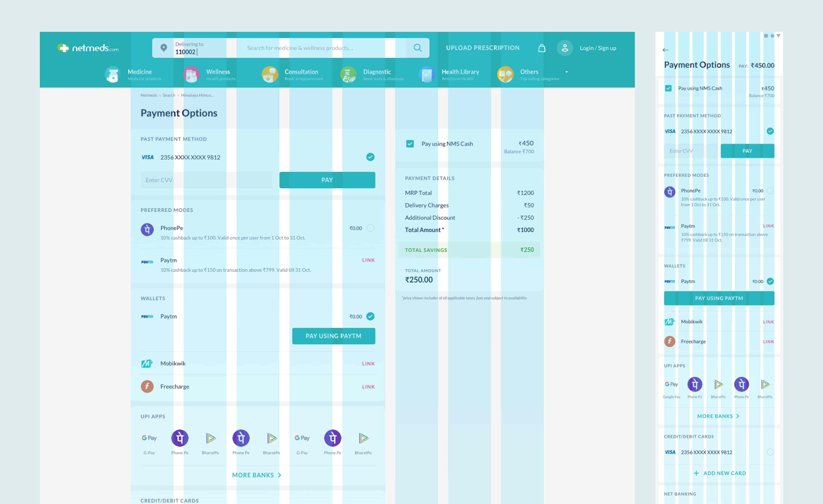
Task: Select the PhonePe radio button on the desktop page
Action: [x=370, y=228]
